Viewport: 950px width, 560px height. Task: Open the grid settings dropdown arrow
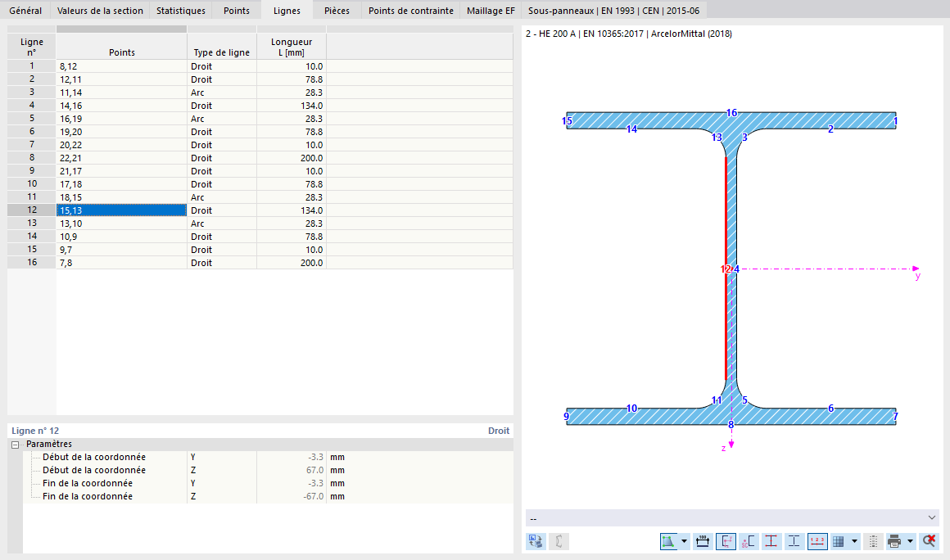854,541
